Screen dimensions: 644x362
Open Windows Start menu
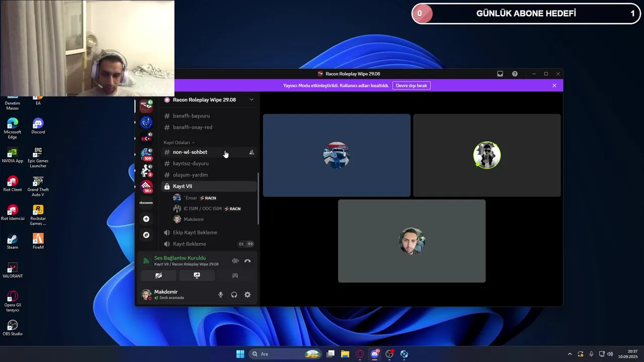coord(240,354)
